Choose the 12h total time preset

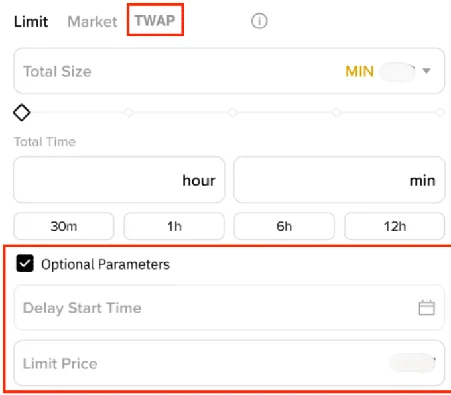point(395,226)
